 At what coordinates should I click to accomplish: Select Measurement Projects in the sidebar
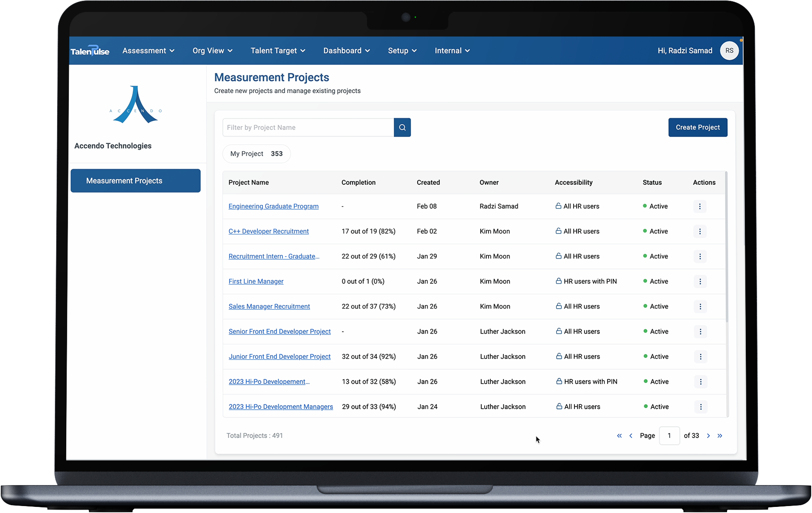coord(136,181)
